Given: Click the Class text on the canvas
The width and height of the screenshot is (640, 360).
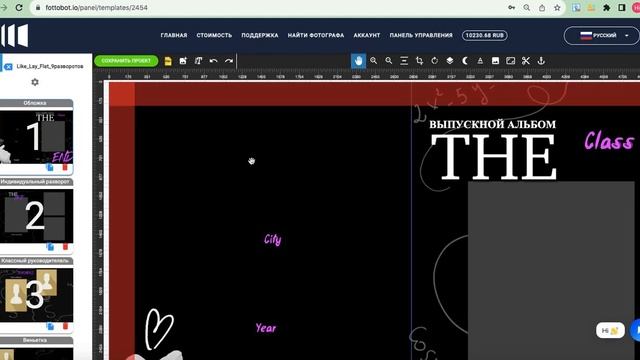Looking at the screenshot, I should (x=609, y=141).
